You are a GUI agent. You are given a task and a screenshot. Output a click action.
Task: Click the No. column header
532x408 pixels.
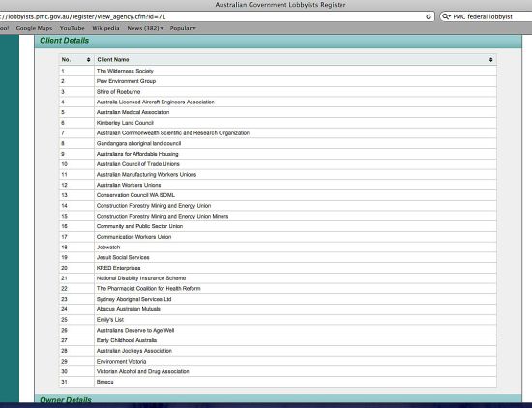(x=76, y=60)
